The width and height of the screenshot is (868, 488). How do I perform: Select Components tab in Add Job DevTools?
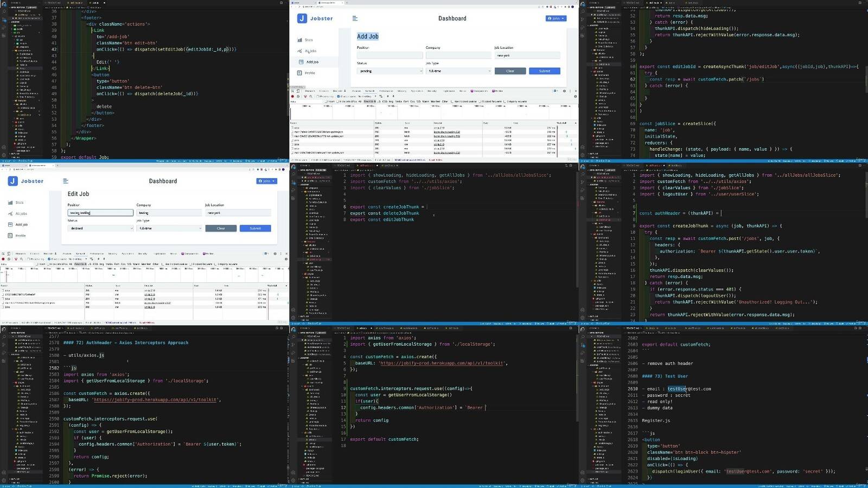click(479, 91)
